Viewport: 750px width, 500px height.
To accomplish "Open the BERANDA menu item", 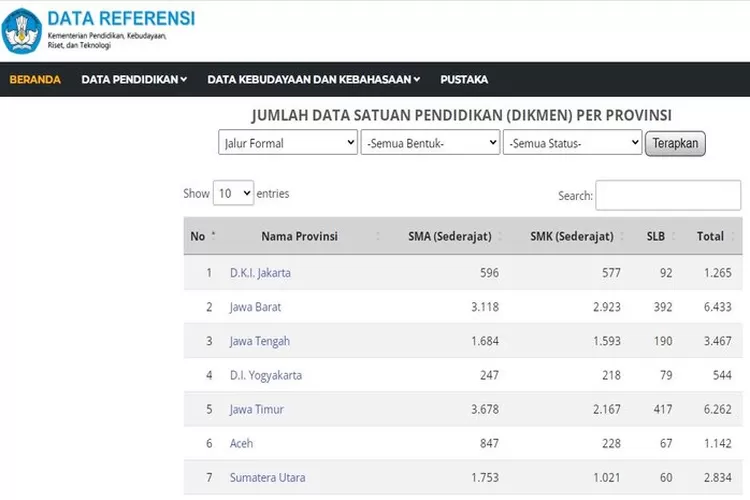I will (35, 79).
